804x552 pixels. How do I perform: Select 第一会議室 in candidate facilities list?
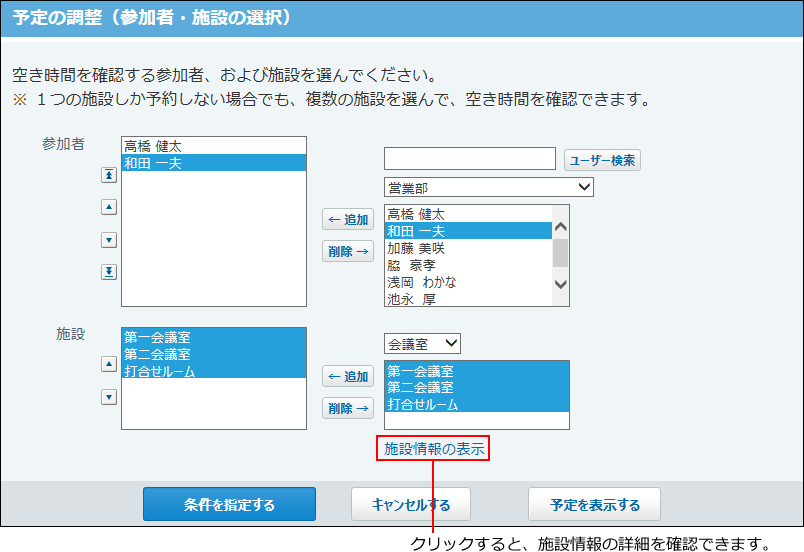477,370
